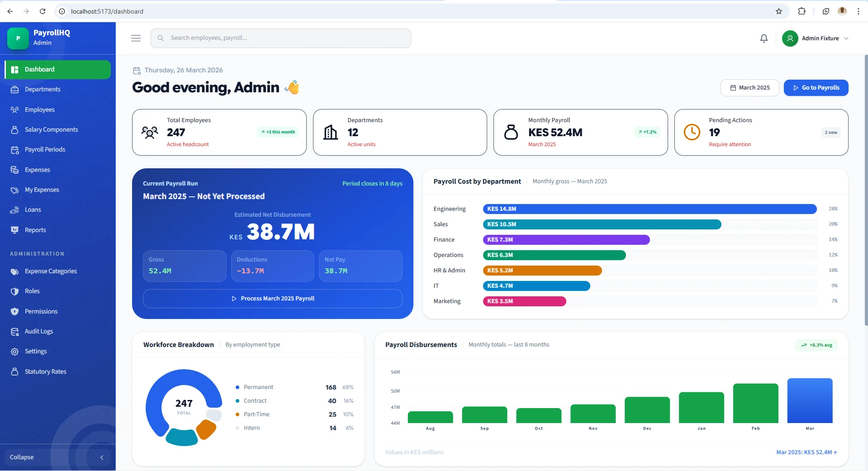Click Process March 2025 Payroll button
Screen dimensions: 868x471
coord(273,299)
